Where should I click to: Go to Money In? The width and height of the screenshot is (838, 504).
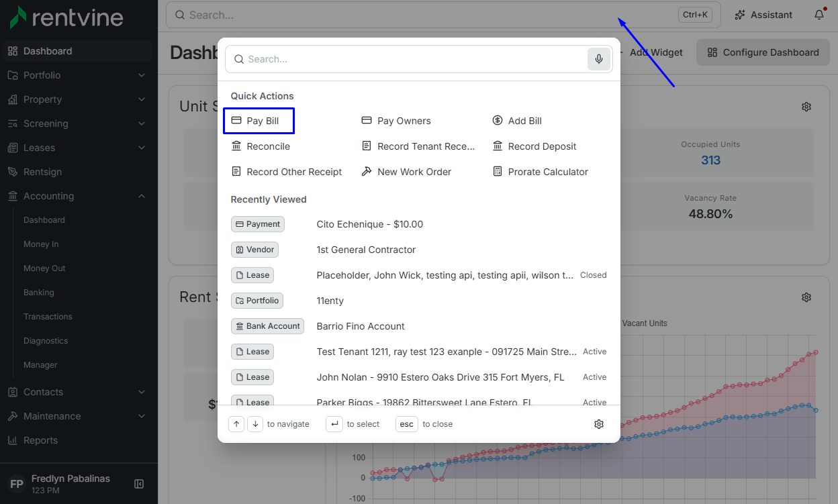point(41,244)
